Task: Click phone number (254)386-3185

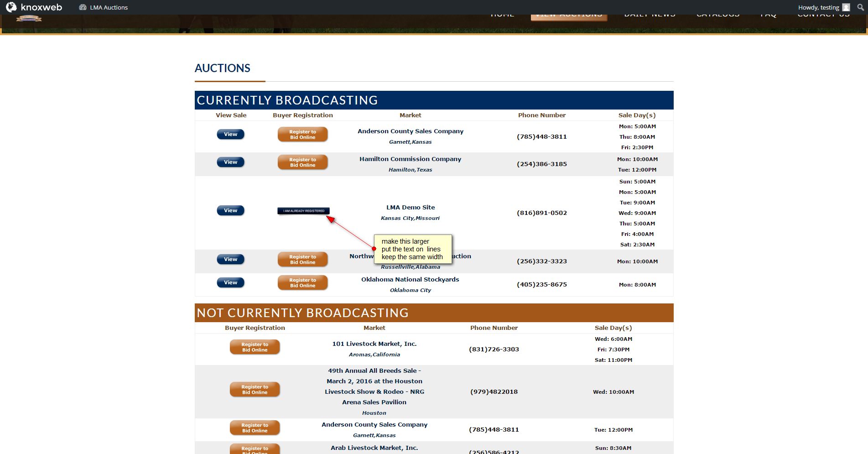Action: point(542,164)
